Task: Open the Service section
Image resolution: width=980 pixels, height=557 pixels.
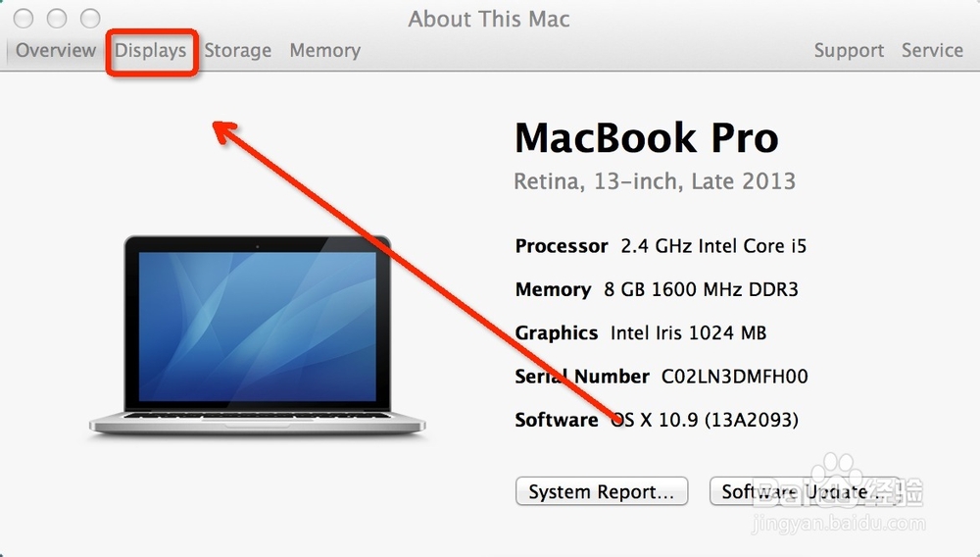Action: tap(932, 50)
